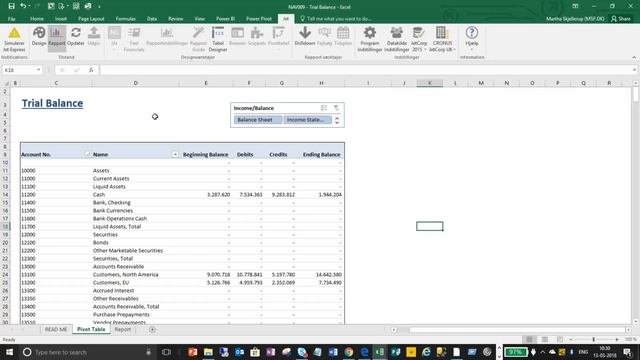Open PowerPoint from the taskbar
Image resolution: width=640 pixels, height=360 pixels.
tap(192, 352)
